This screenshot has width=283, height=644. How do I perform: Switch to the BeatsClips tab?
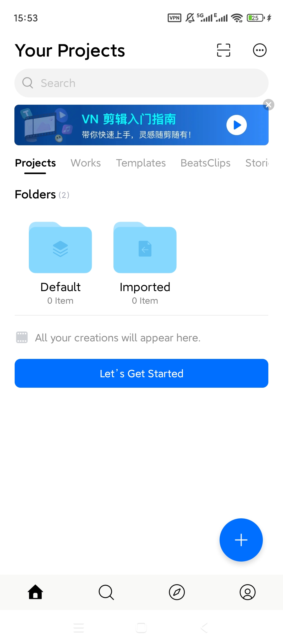click(205, 163)
